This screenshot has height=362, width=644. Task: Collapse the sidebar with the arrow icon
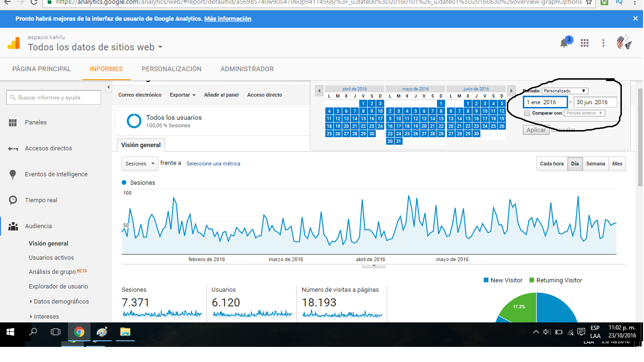[x=108, y=87]
